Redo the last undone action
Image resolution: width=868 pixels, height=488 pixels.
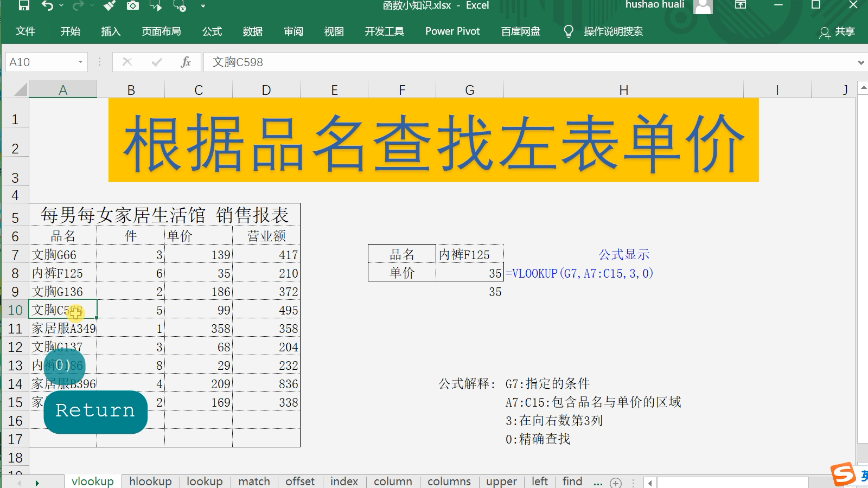(x=78, y=5)
